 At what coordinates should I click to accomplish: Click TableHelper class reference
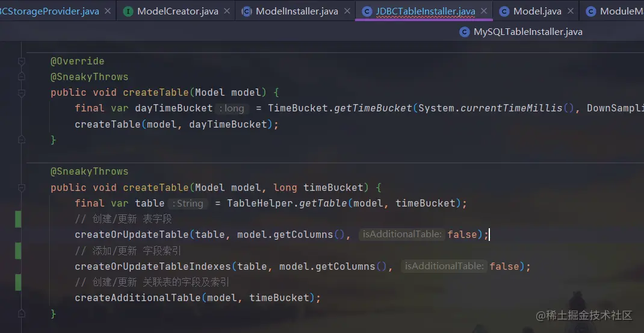click(259, 203)
